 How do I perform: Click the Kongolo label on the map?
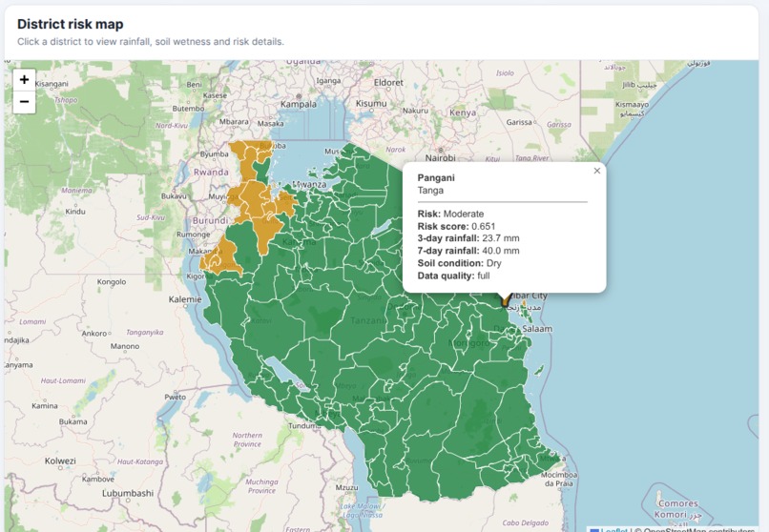point(112,282)
